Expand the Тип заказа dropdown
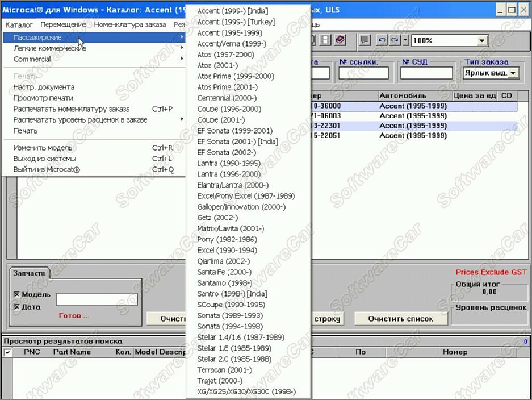This screenshot has width=532, height=400. (x=513, y=73)
